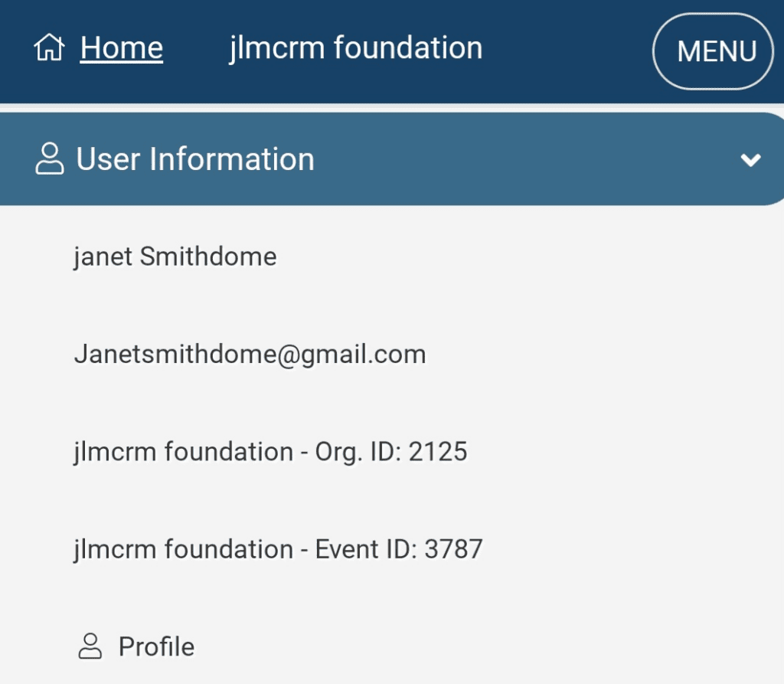The width and height of the screenshot is (784, 684).
Task: Collapse the User Information chevron
Action: (x=751, y=160)
